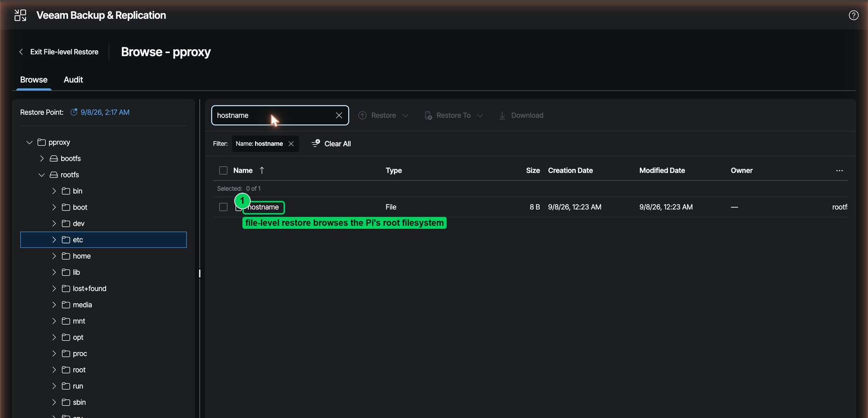Viewport: 868px width, 418px height.
Task: Click the Restore To file icon
Action: (x=428, y=115)
